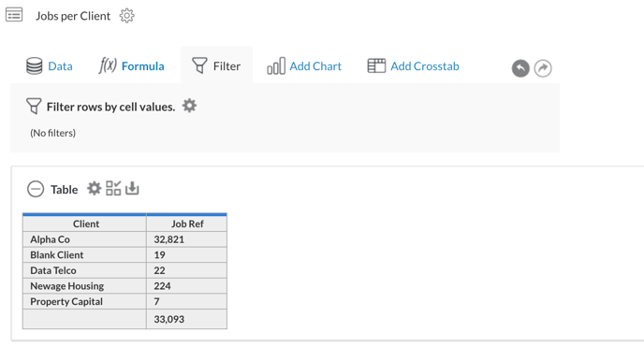Click the Property Capital cell
644x346 pixels.
[84, 302]
